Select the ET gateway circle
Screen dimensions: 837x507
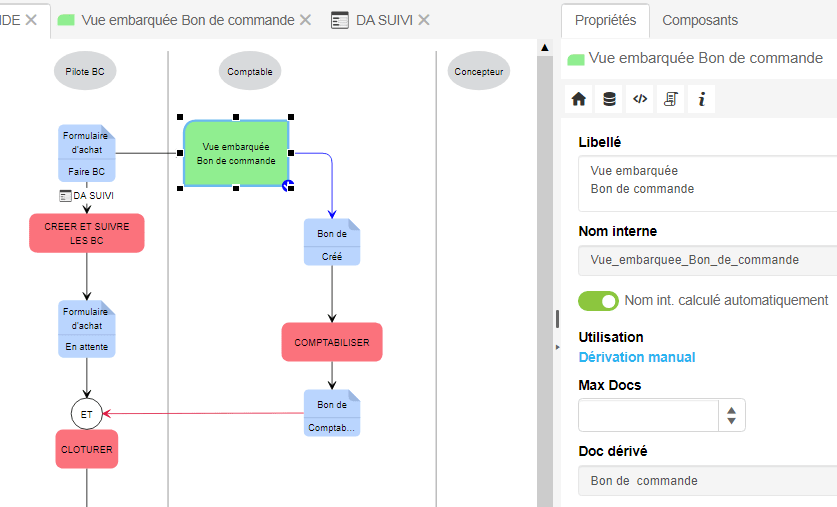pos(87,412)
